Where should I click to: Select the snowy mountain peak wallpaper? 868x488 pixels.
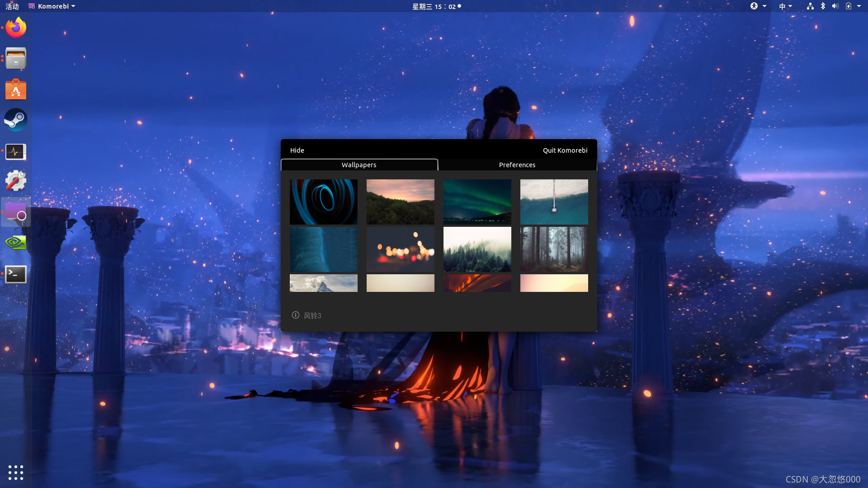tap(324, 283)
